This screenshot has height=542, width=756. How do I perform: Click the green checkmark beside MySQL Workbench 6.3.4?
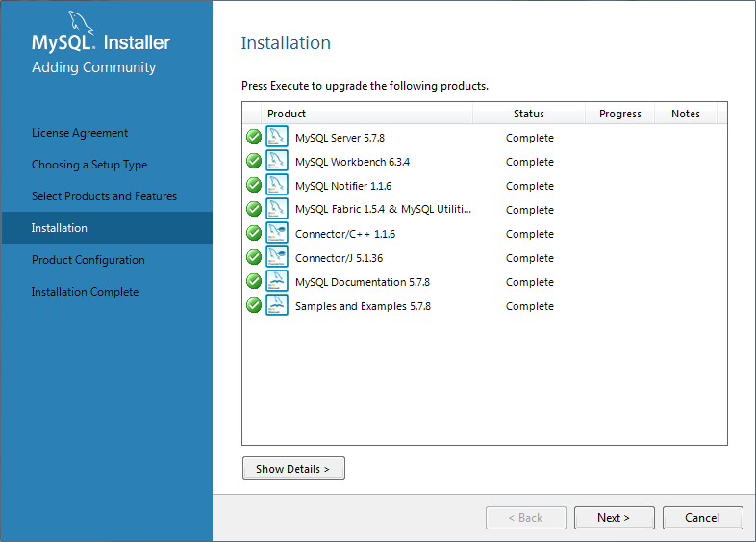254,161
